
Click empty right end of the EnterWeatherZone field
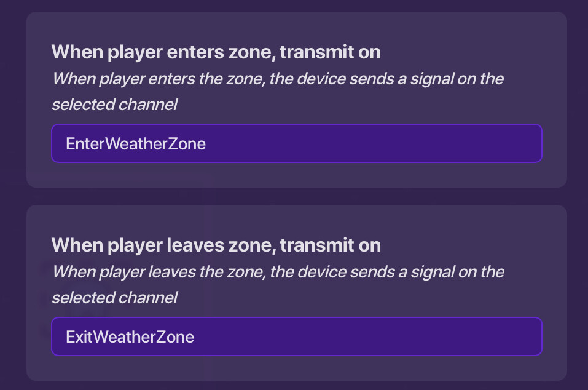479,143
